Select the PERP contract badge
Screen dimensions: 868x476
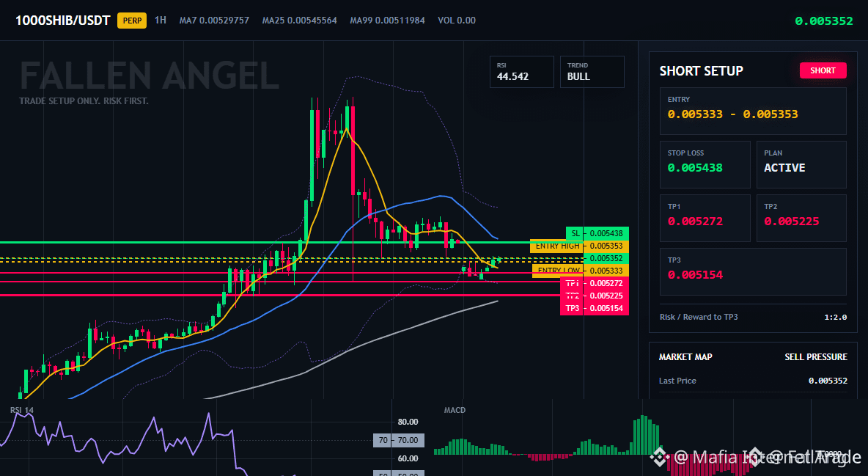point(132,21)
